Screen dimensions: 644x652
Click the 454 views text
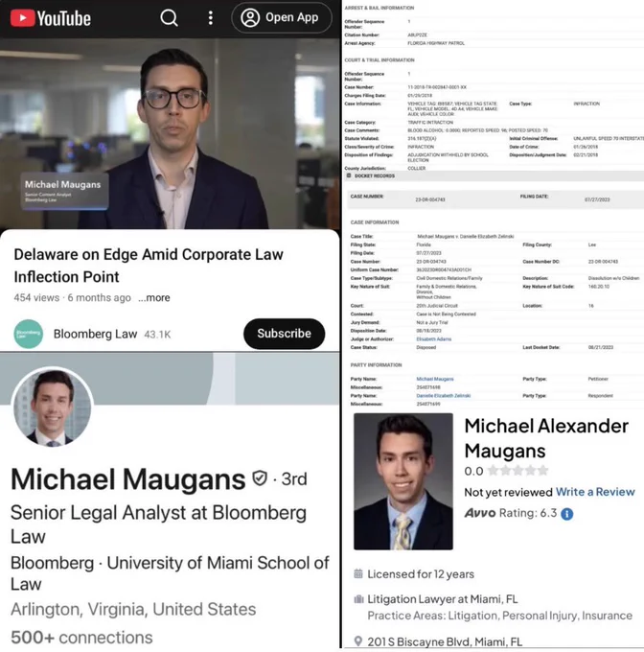(36, 298)
